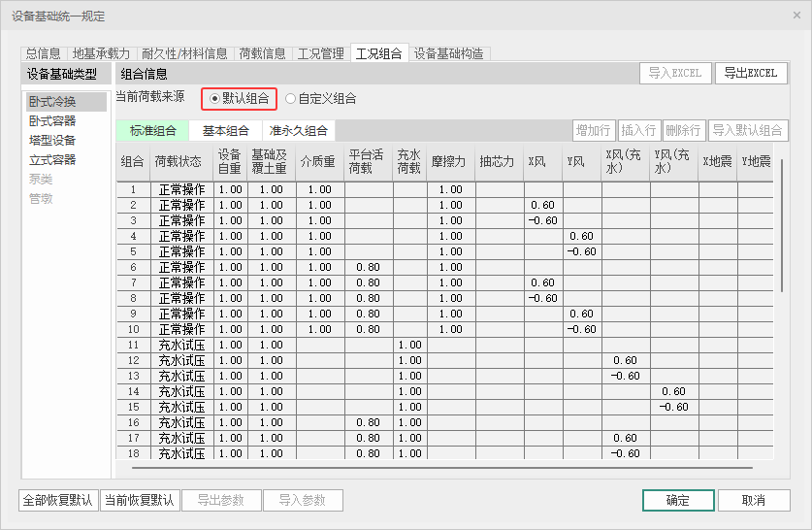Click the 导入EXCEL button

pos(675,73)
